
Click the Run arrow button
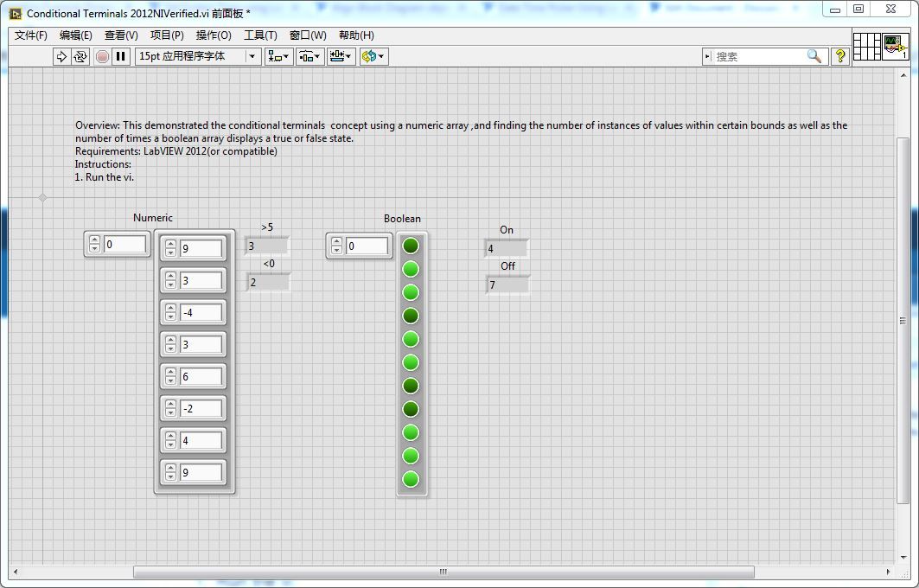61,56
